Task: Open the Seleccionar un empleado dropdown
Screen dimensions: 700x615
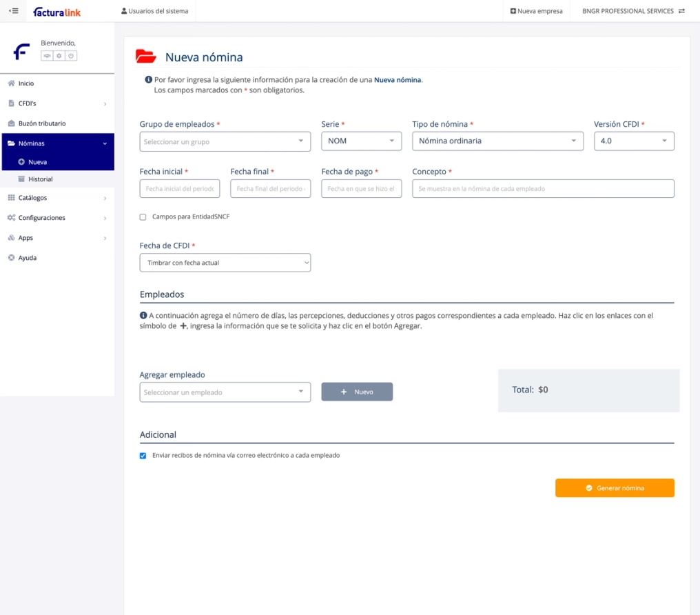Action: click(x=225, y=392)
